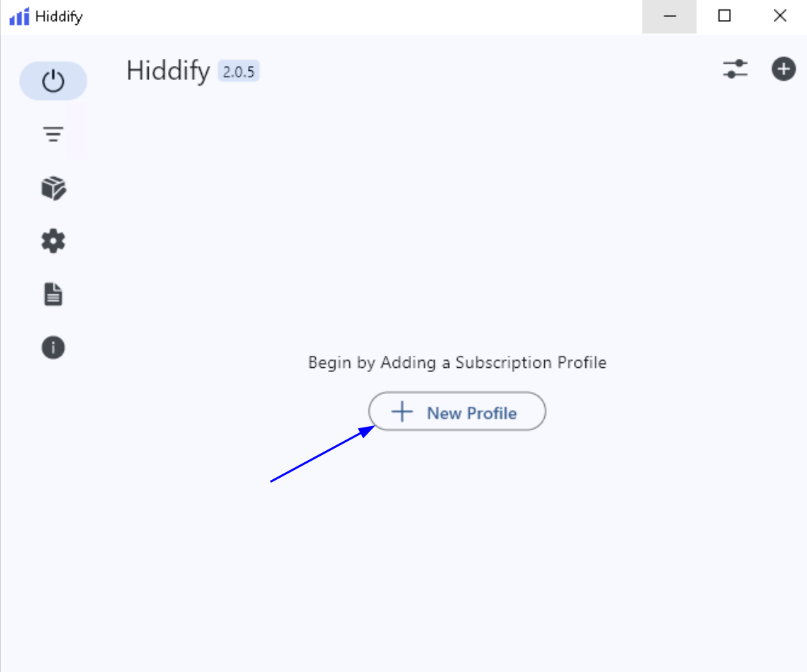
Task: Open the About page via info icon
Action: pyautogui.click(x=53, y=347)
